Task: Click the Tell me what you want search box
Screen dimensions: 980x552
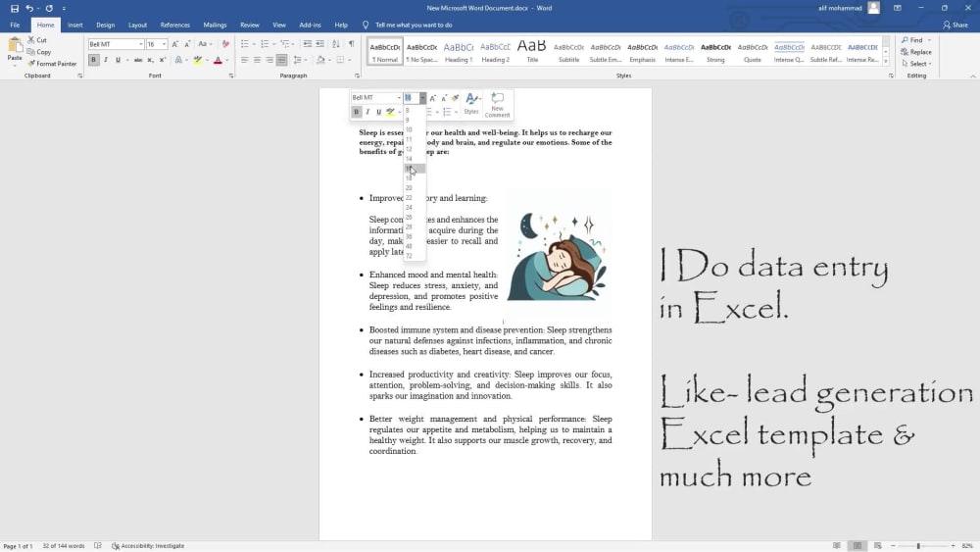Action: (414, 25)
